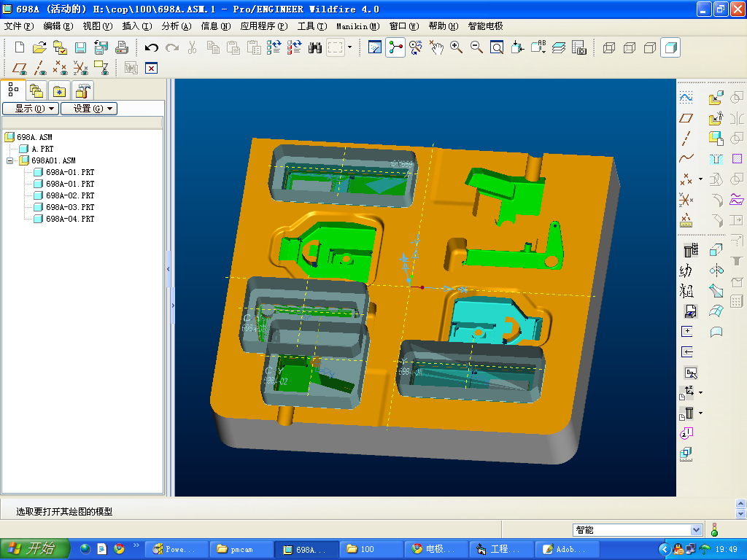The image size is (747, 560).
Task: Open the binoculars Find tool
Action: pyautogui.click(x=315, y=47)
